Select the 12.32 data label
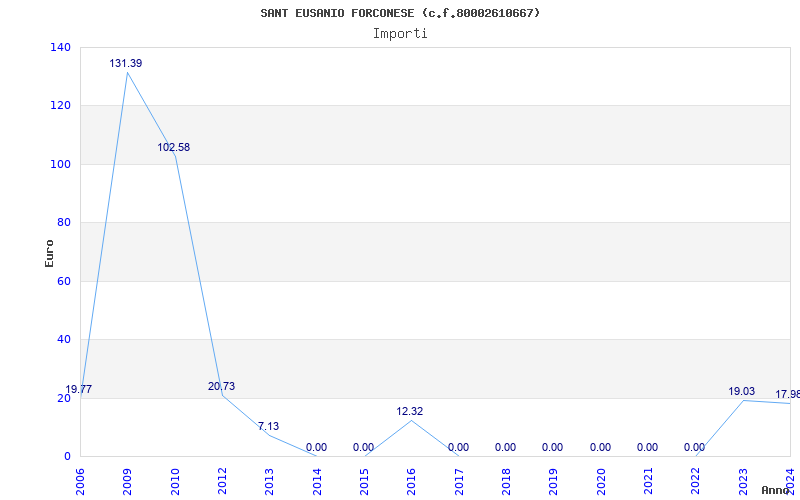Screen dimensions: 800x500 (x=410, y=411)
